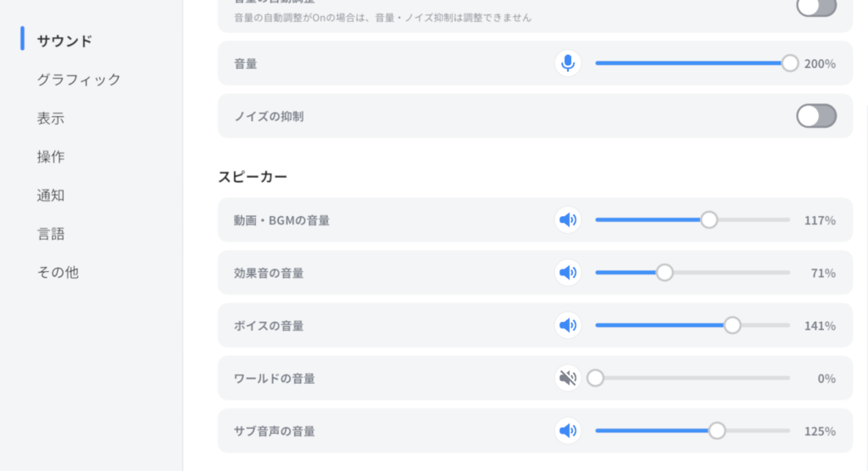Mute the ボイスの音量 speaker icon
Screen dimensions: 868x471
point(568,325)
